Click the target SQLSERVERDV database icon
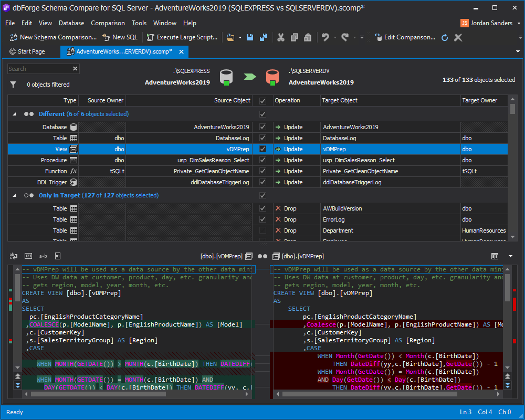 pyautogui.click(x=272, y=77)
